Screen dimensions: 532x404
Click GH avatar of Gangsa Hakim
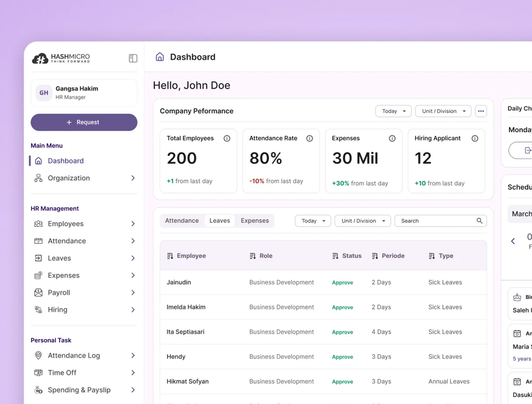pos(44,93)
